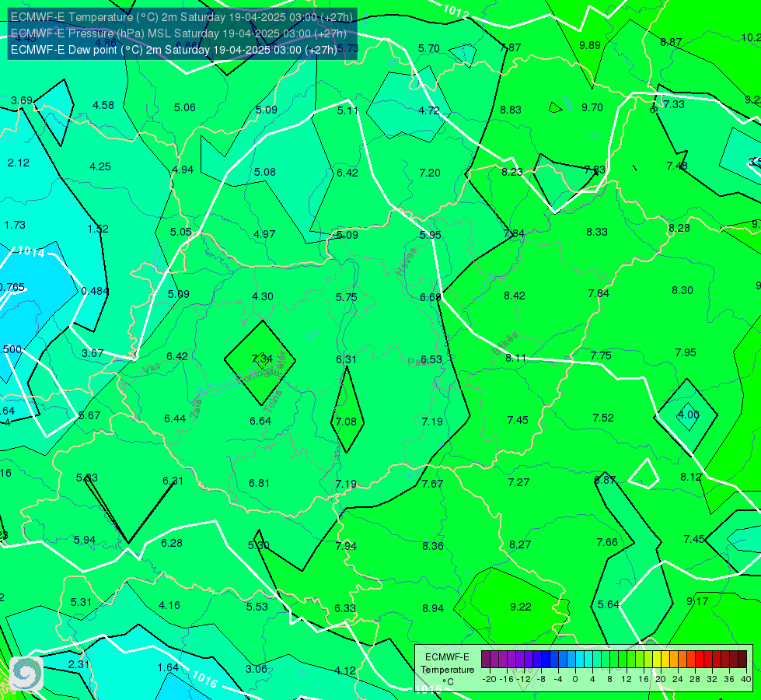Click the 5.64 dew point value

[608, 604]
